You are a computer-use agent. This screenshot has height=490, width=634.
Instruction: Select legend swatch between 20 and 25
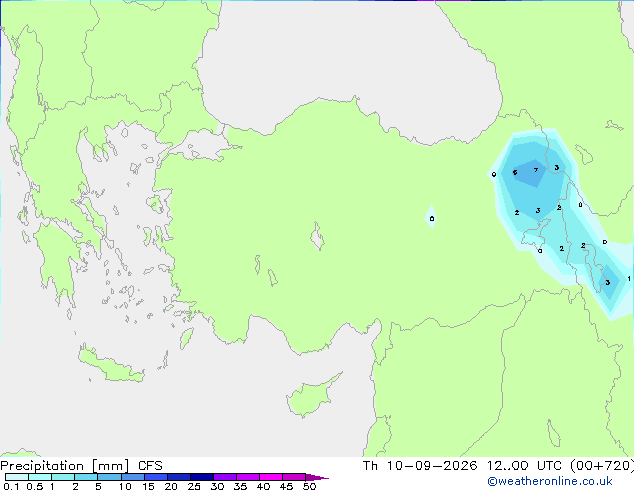(x=178, y=477)
